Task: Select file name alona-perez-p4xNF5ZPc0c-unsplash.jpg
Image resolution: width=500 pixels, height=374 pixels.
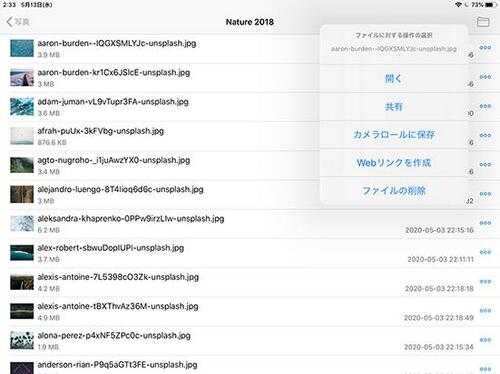Action: (114, 335)
